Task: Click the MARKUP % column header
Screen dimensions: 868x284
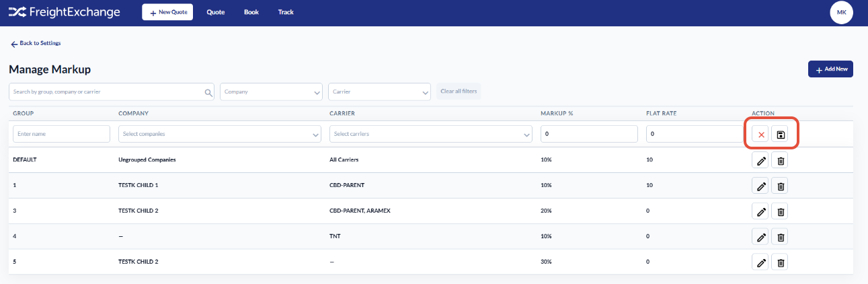Action: click(x=557, y=113)
